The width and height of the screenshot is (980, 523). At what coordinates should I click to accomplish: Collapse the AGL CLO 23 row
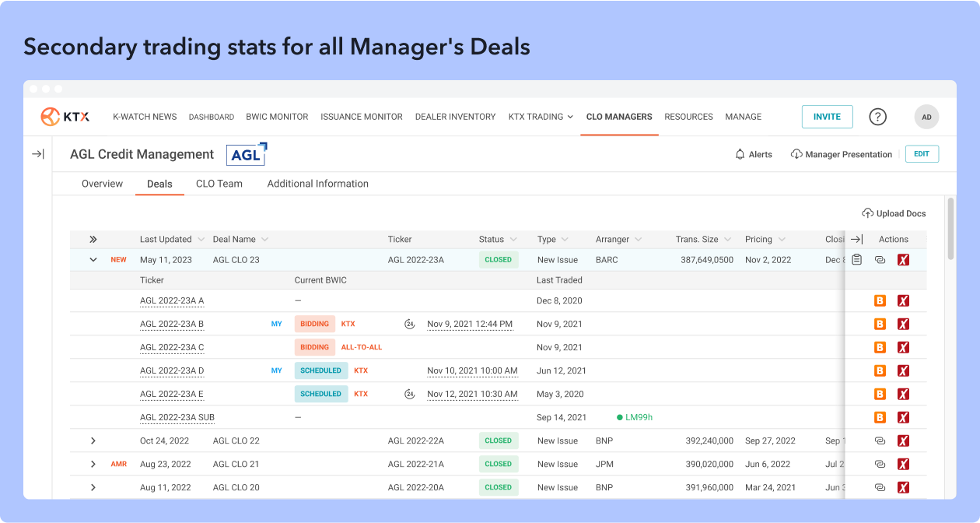click(93, 260)
